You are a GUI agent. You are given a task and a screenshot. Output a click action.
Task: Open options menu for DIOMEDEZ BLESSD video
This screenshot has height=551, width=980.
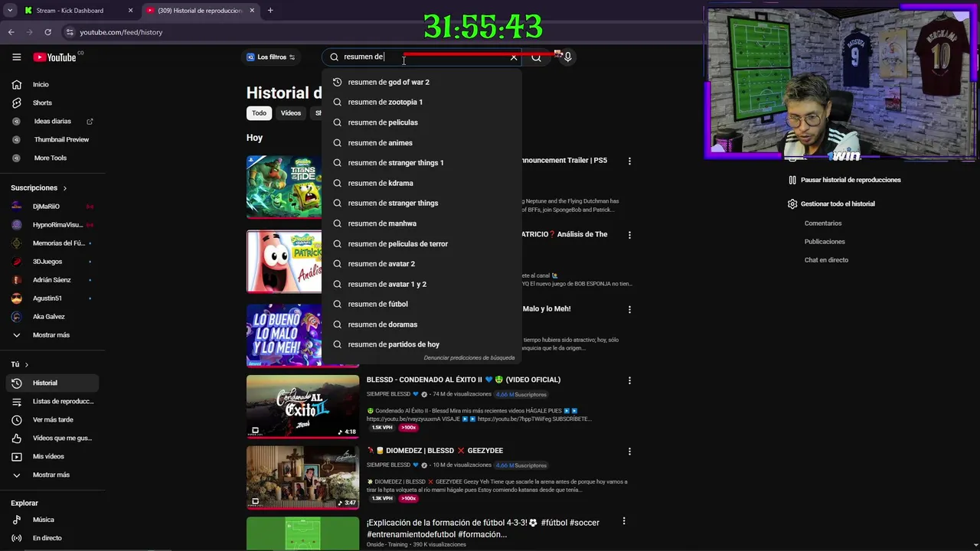629,452
